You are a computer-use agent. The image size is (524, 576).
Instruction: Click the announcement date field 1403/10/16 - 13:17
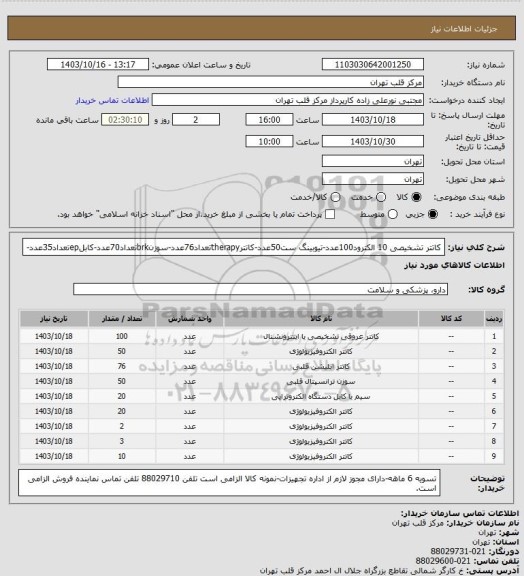click(x=98, y=65)
